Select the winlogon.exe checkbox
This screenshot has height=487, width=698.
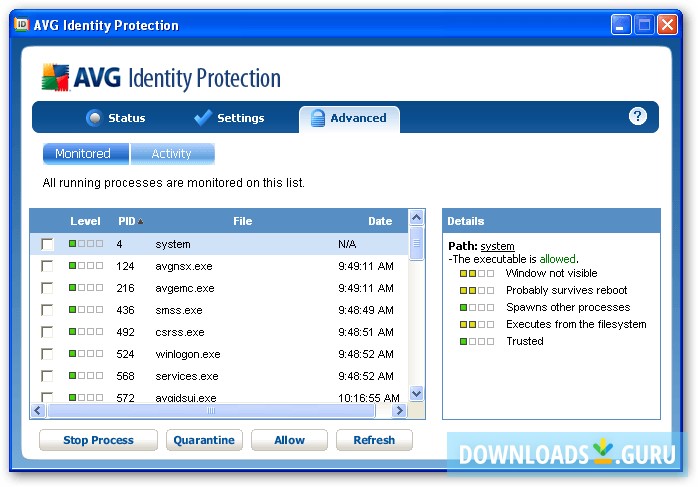(47, 354)
